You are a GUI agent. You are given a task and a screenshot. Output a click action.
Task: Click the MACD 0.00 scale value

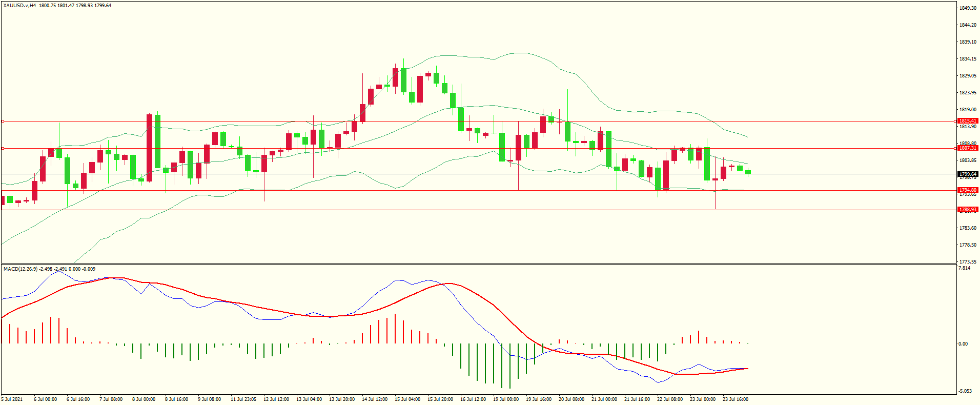point(963,344)
